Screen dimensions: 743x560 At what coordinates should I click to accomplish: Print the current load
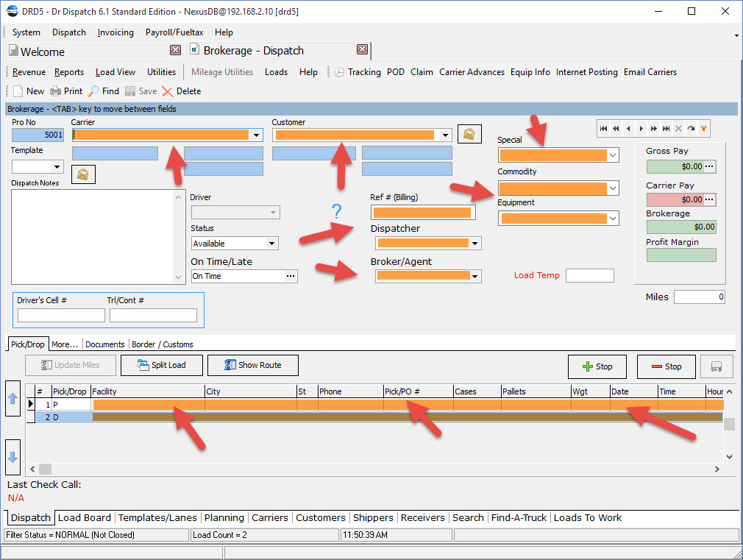click(x=66, y=91)
